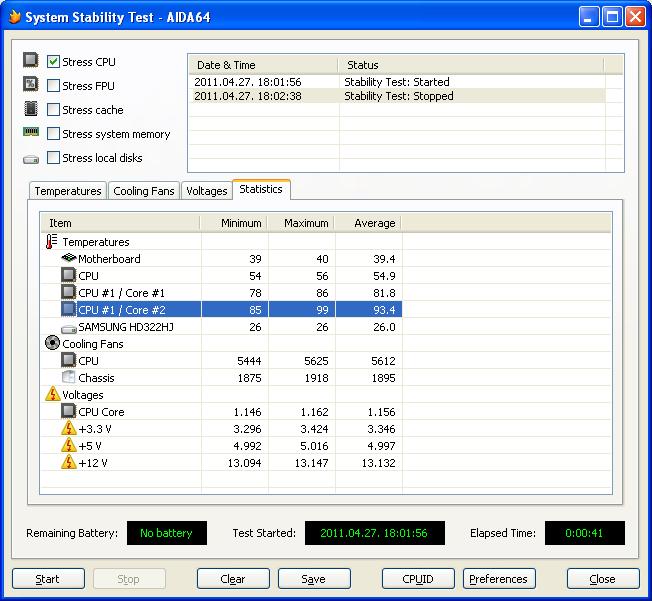Viewport: 652px width, 601px height.
Task: Switch to the Voltages tab
Action: [206, 191]
